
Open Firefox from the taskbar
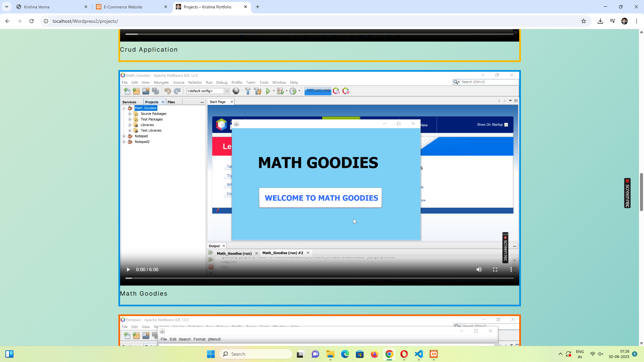tap(374, 354)
